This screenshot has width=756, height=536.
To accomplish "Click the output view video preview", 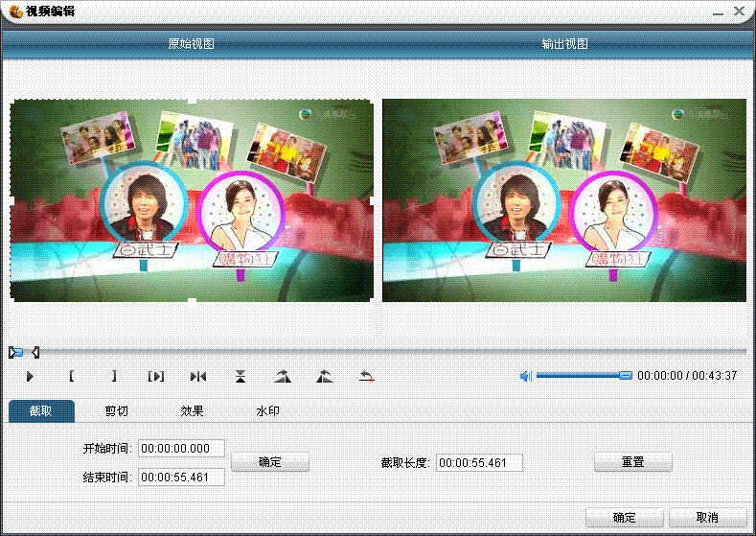I will point(564,200).
